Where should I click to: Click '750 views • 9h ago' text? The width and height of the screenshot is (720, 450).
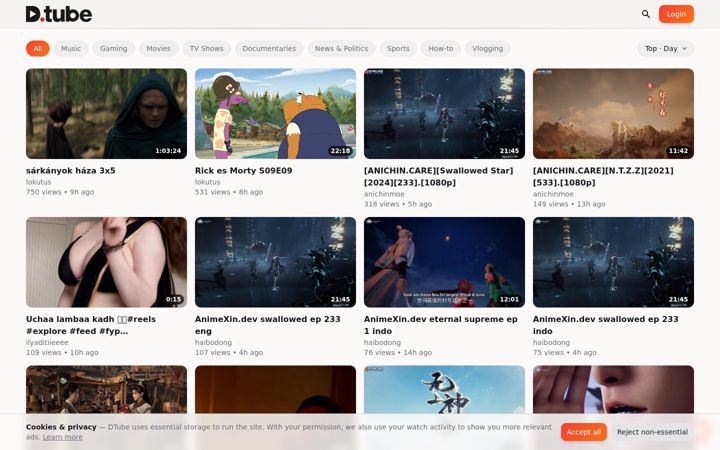(60, 192)
